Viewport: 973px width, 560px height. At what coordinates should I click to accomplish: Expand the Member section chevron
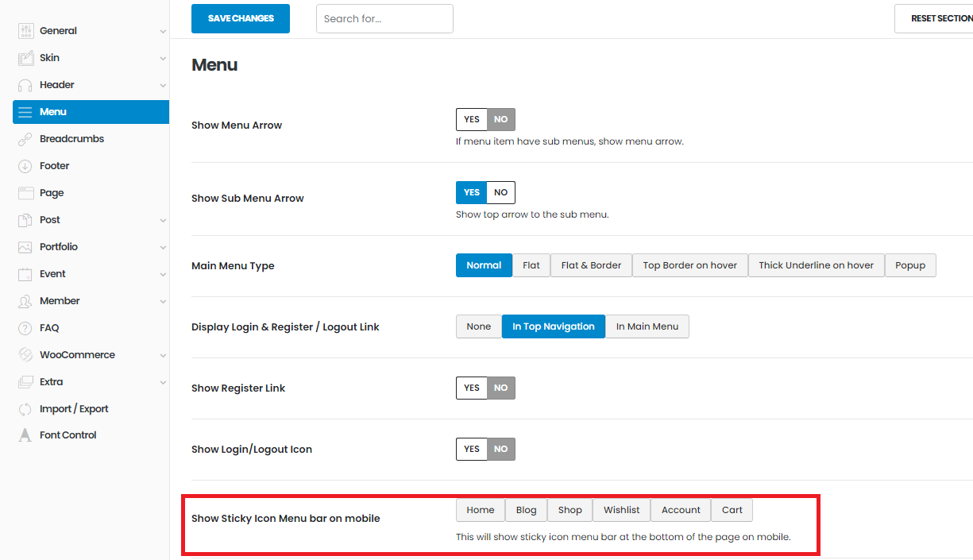coord(163,302)
